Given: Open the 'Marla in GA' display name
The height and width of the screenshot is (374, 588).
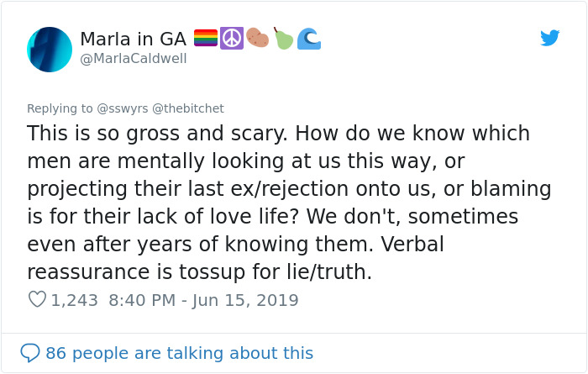Looking at the screenshot, I should (133, 39).
